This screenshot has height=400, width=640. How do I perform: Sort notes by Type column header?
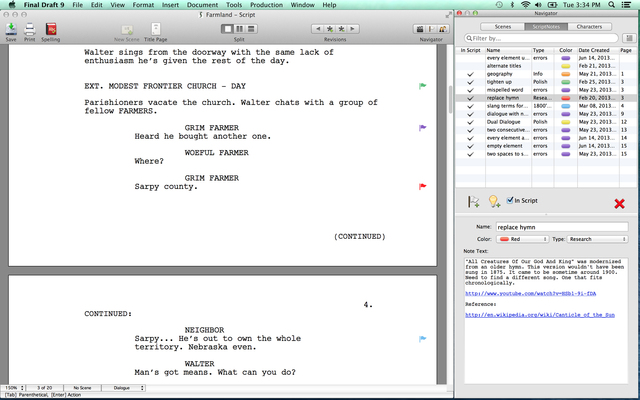(542, 50)
